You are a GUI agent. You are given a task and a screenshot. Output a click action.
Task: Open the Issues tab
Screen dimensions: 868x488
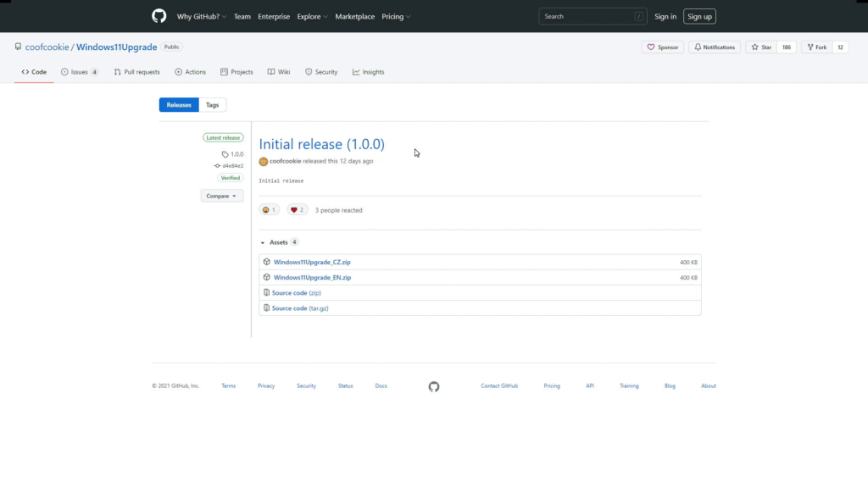(79, 72)
